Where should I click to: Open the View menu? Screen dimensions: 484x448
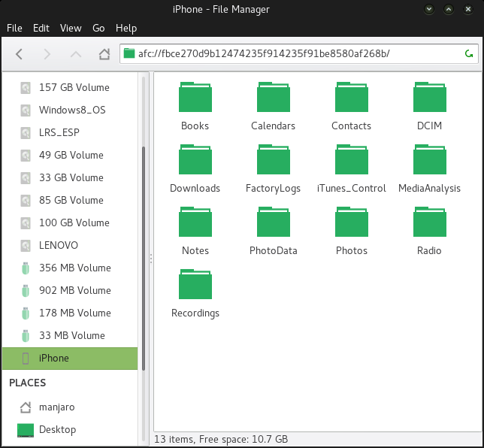click(x=71, y=28)
